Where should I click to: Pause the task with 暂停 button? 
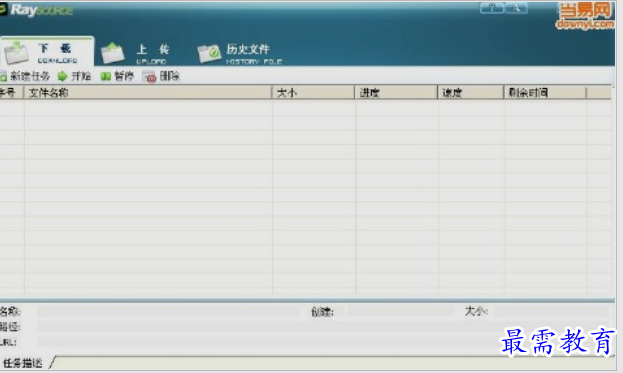click(117, 76)
